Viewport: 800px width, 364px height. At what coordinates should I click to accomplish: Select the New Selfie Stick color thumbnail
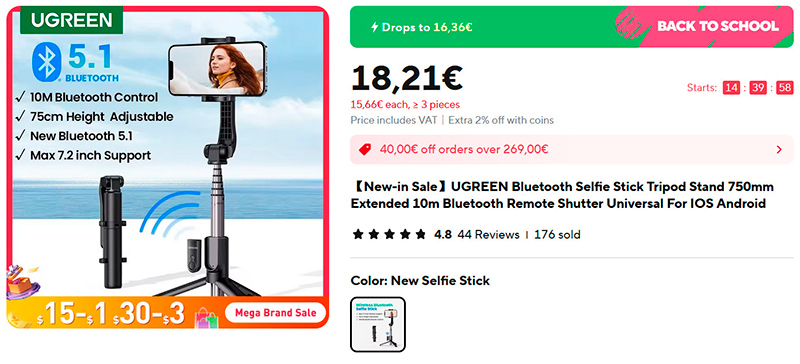point(378,325)
